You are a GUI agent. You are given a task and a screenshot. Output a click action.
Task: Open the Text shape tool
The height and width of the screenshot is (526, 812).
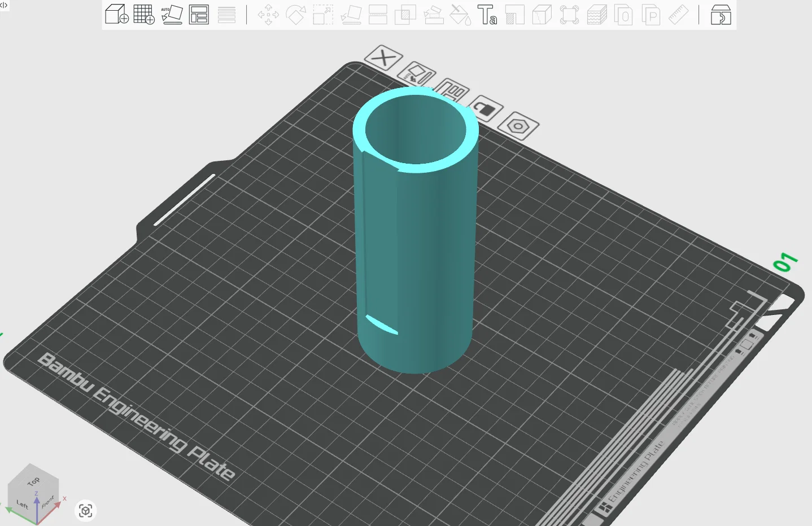coord(487,14)
